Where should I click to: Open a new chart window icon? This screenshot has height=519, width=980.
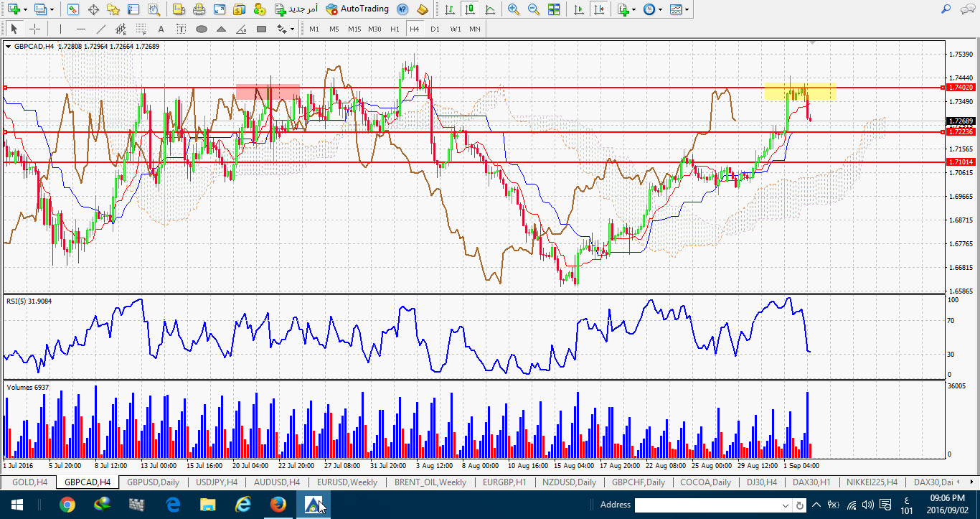point(14,9)
